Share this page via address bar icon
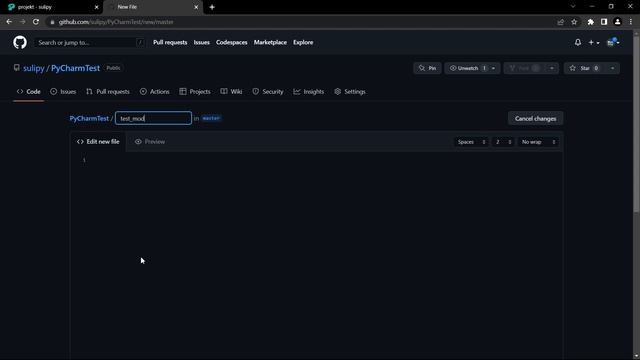The width and height of the screenshot is (640, 360). [560, 22]
